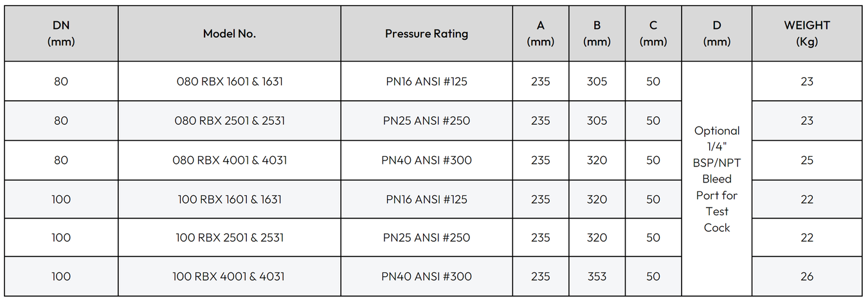Click the weight value 26 cell
Image resolution: width=868 pixels, height=300 pixels.
click(807, 276)
